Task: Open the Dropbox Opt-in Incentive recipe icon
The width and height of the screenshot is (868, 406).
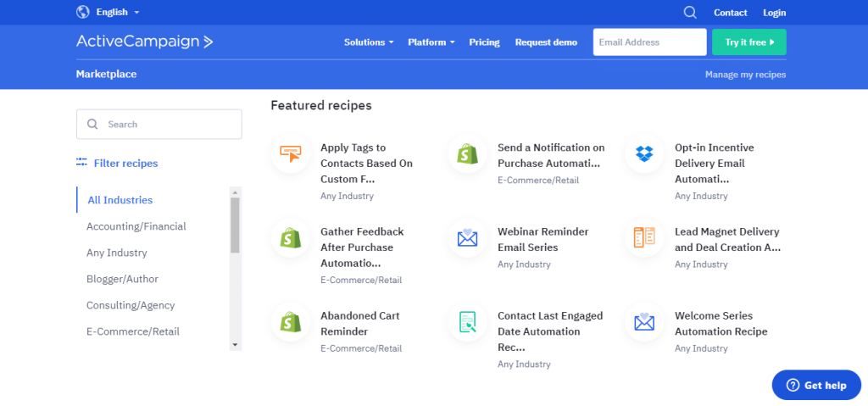Action: pyautogui.click(x=644, y=154)
